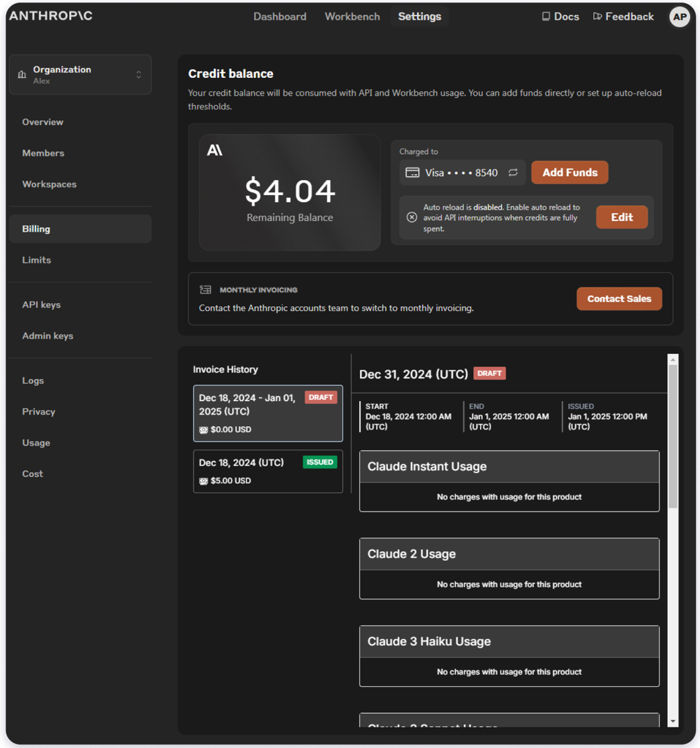Click the DRAFT badge beside Dec 31, 2024
700x748 pixels.
[489, 373]
